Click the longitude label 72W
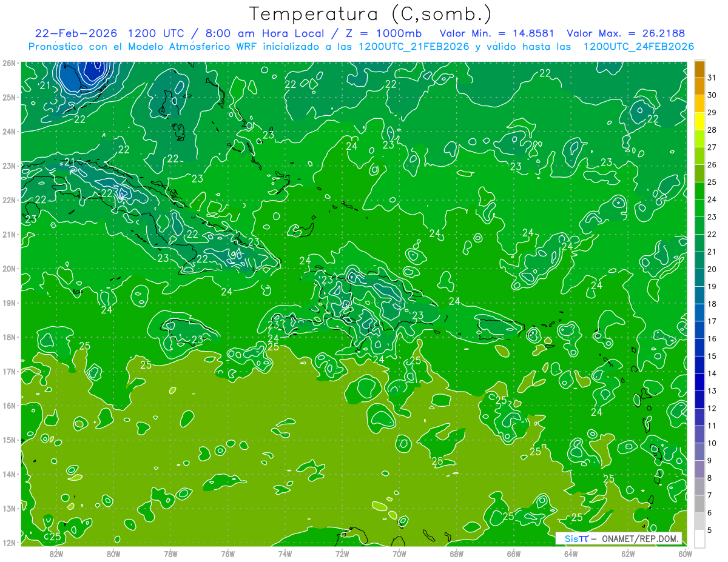This screenshot has width=728, height=562. click(x=342, y=554)
